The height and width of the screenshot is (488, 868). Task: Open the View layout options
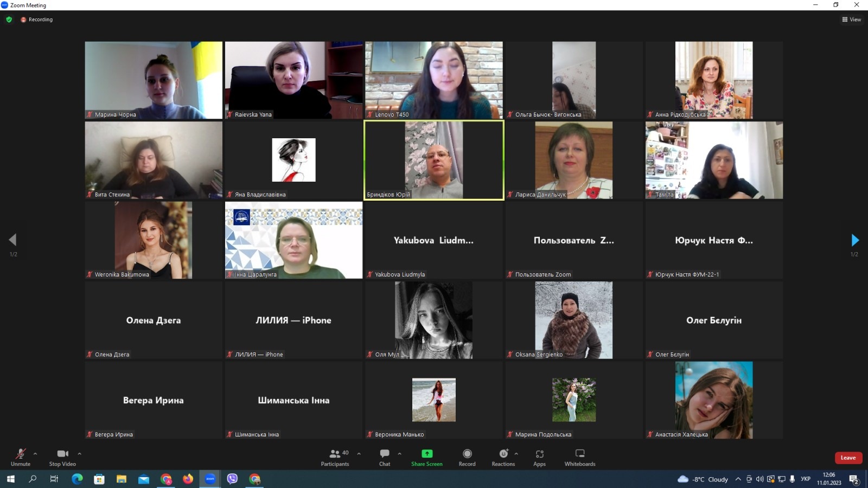coord(852,20)
